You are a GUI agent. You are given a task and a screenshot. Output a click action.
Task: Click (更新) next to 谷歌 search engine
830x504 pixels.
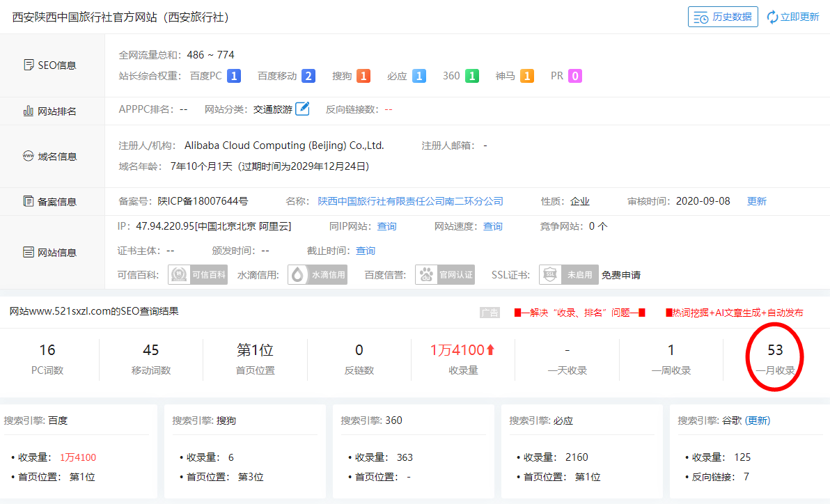(x=758, y=420)
